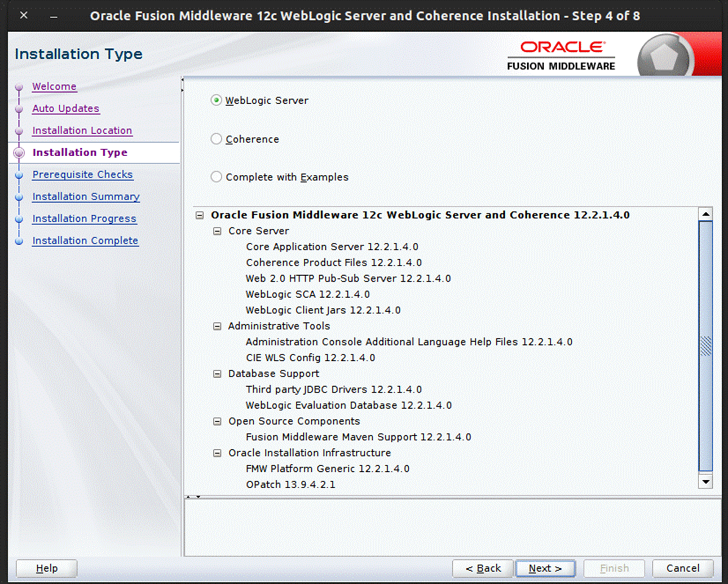The width and height of the screenshot is (728, 584).
Task: Collapse Oracle Fusion Middleware 12c top-level node
Action: pos(200,215)
